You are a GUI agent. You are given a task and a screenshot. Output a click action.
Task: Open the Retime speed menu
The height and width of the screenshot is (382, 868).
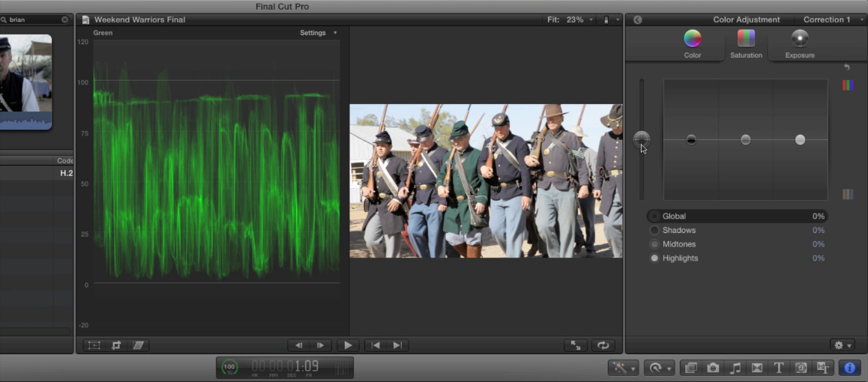[659, 368]
